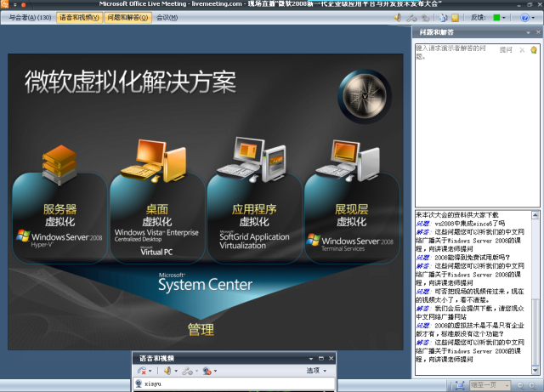
Task: Click the 提问 ask question button
Action: 507,50
